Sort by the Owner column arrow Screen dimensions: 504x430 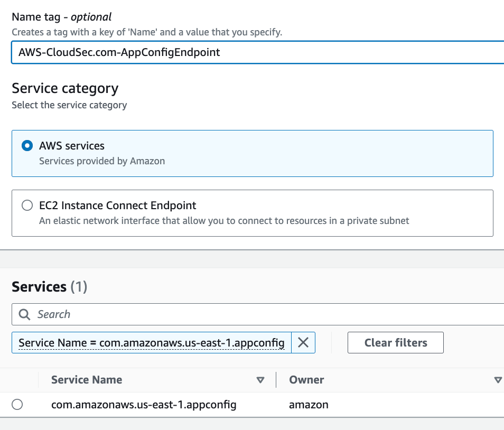click(x=498, y=380)
